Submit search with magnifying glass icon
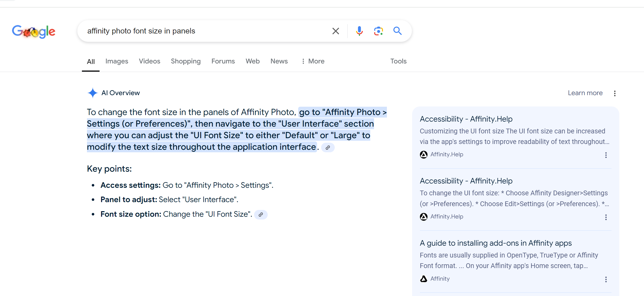644x296 pixels. (397, 31)
